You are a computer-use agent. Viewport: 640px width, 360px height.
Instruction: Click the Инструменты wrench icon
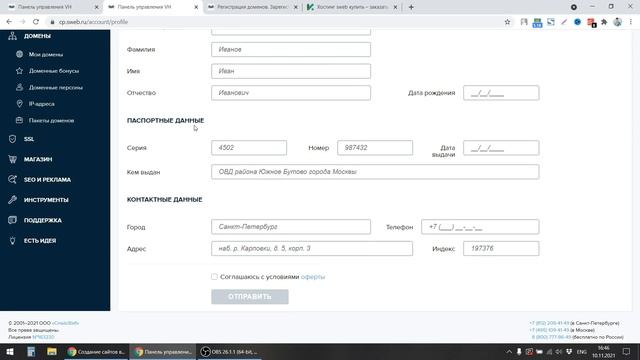coord(13,200)
